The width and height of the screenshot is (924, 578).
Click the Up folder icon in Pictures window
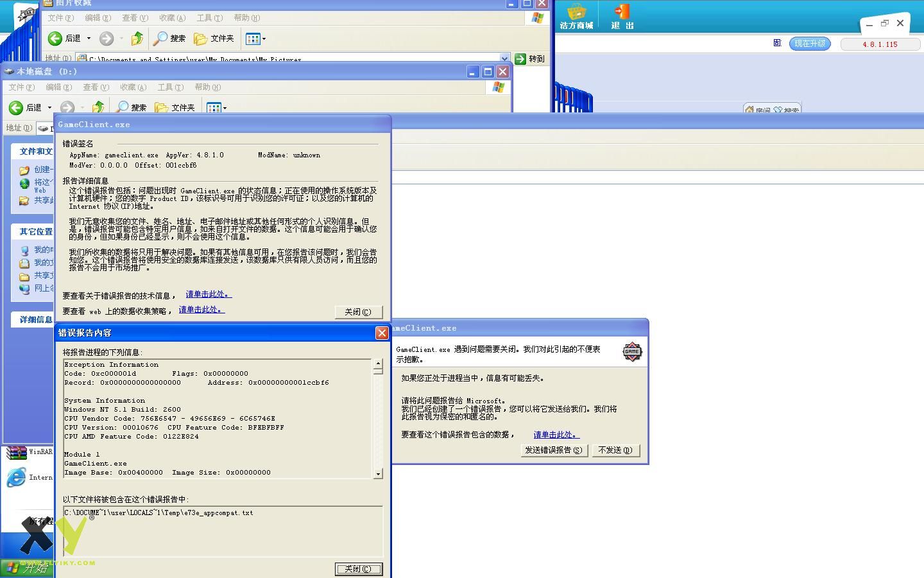coord(137,39)
